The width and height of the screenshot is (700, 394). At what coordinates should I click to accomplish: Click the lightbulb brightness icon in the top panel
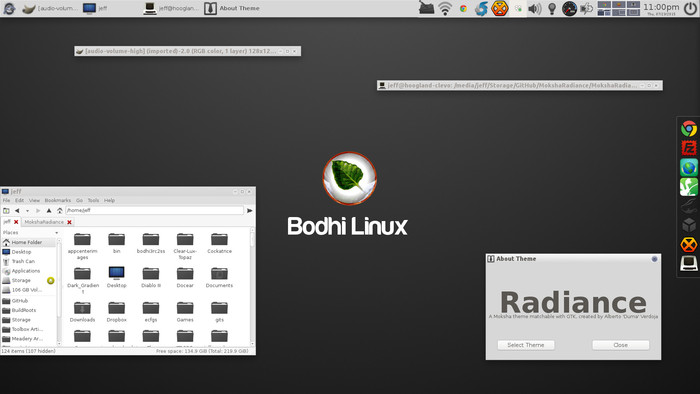[x=552, y=8]
